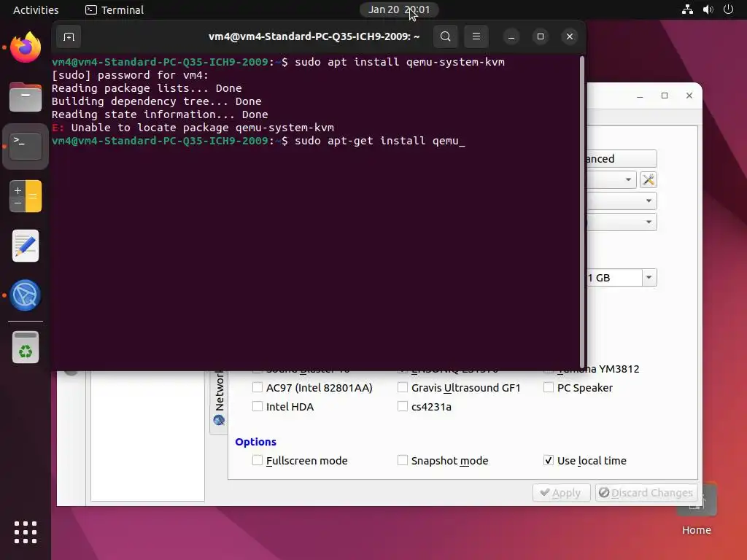Open Firefox from the dock
This screenshot has width=747, height=560.
(x=26, y=47)
